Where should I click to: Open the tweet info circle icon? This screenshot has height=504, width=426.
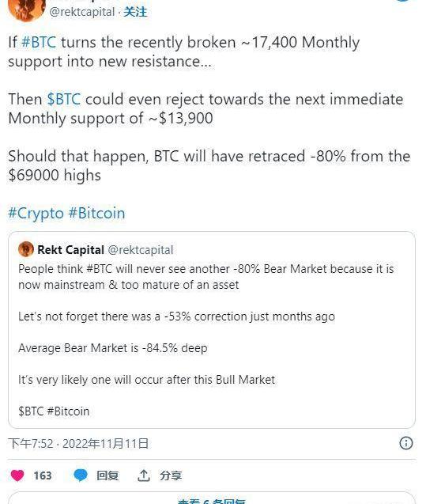tap(405, 443)
